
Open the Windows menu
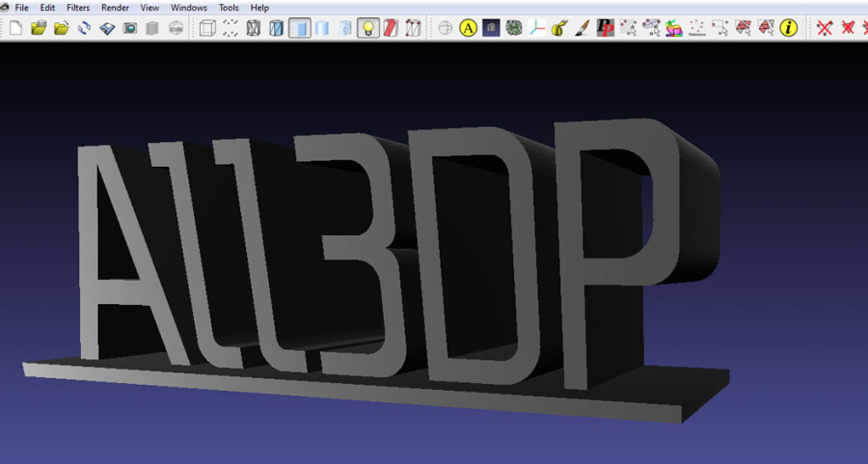188,8
